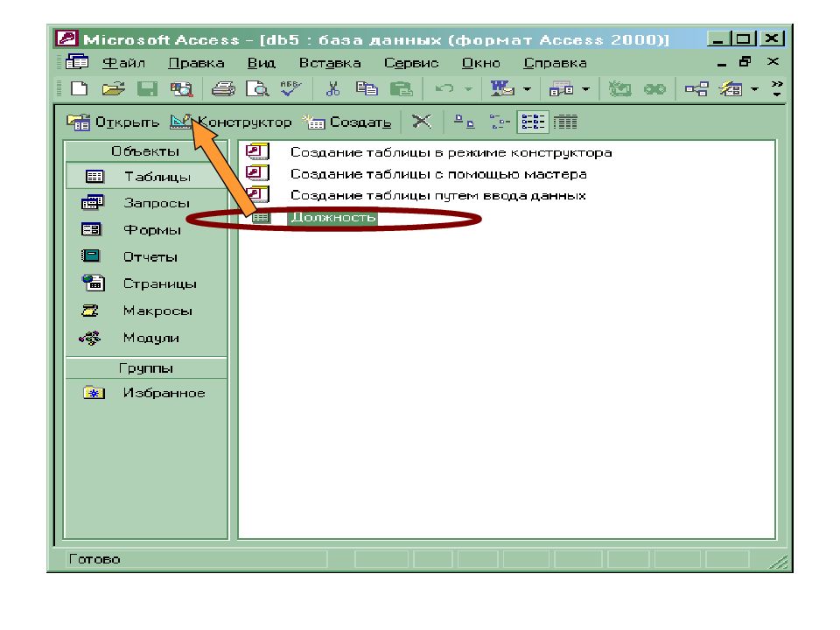Switch to Details view
840x630 pixels.
[x=565, y=122]
